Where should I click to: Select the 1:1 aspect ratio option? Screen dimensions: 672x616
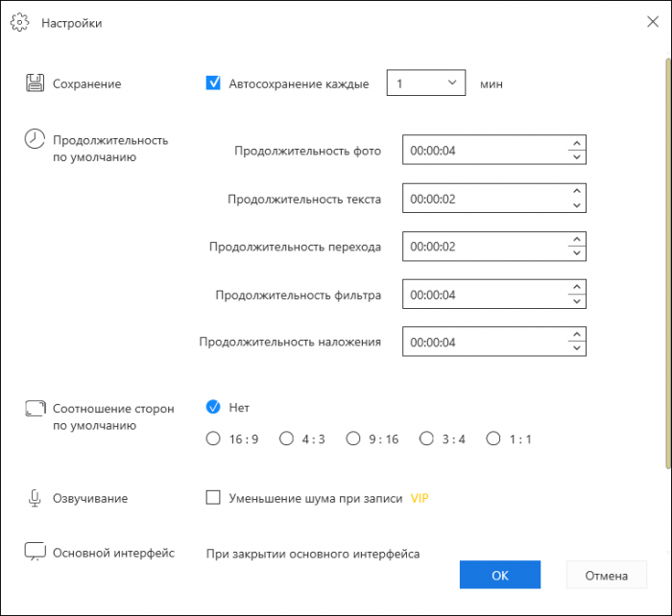493,439
